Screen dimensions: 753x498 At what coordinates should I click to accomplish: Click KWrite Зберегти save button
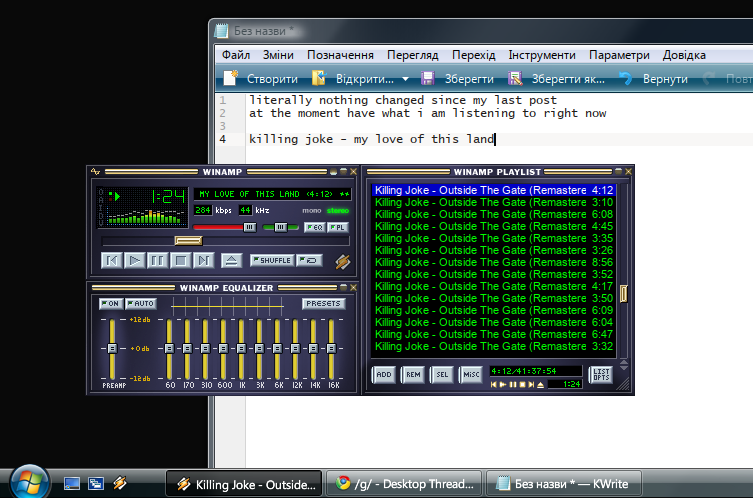point(457,79)
